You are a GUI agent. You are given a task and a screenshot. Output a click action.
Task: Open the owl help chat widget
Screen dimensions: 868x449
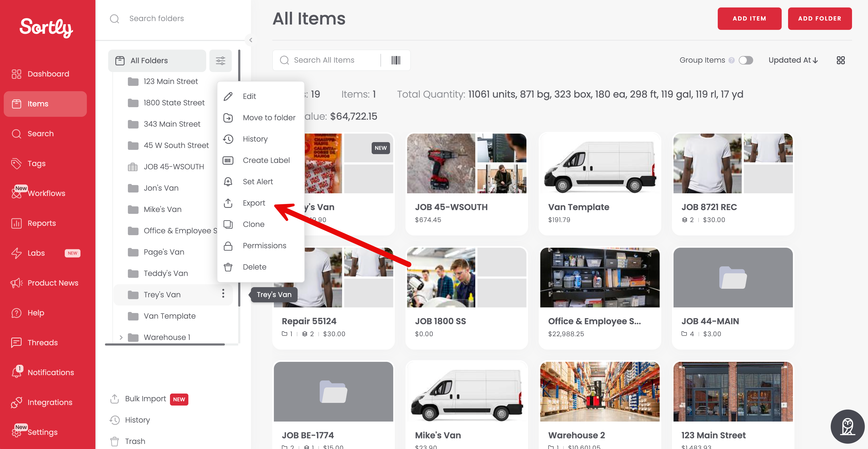[847, 426]
